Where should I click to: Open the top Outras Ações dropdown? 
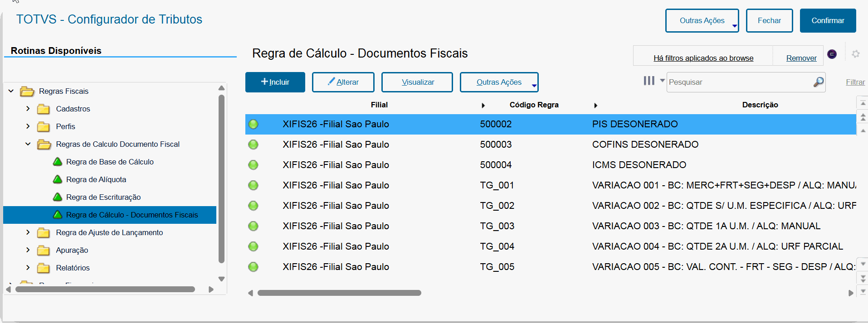pos(702,21)
